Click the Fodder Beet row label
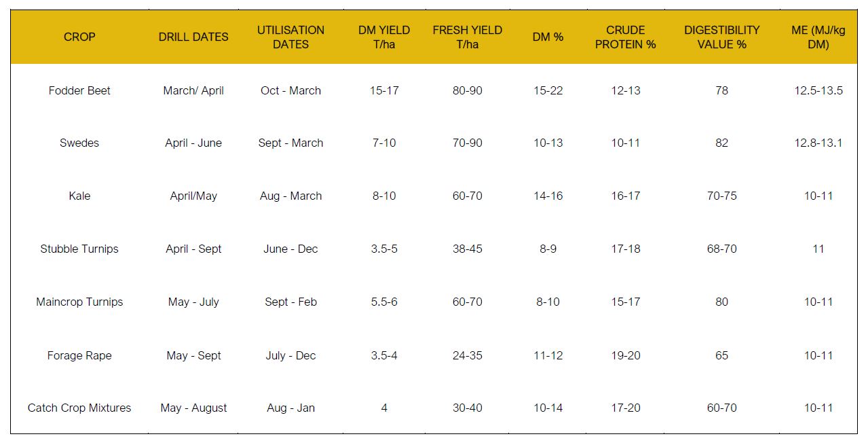Viewport: 868px width, 445px height. tap(79, 90)
